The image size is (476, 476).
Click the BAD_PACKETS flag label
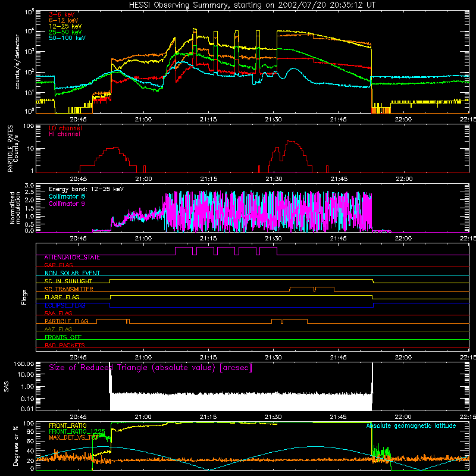65,345
